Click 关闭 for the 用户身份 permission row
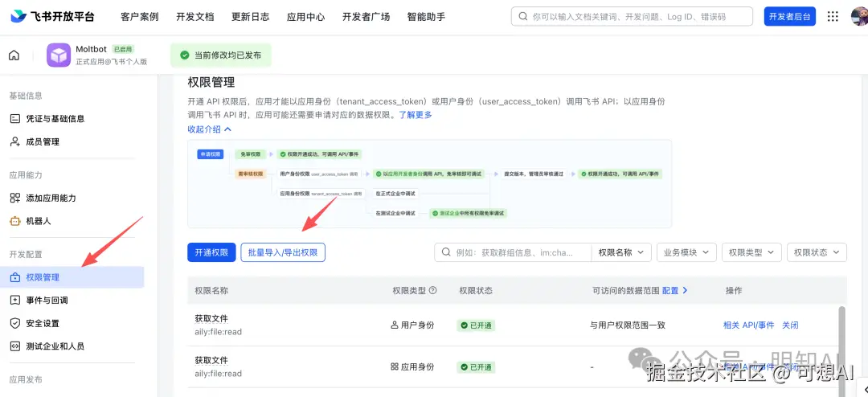The image size is (868, 397). [x=790, y=325]
